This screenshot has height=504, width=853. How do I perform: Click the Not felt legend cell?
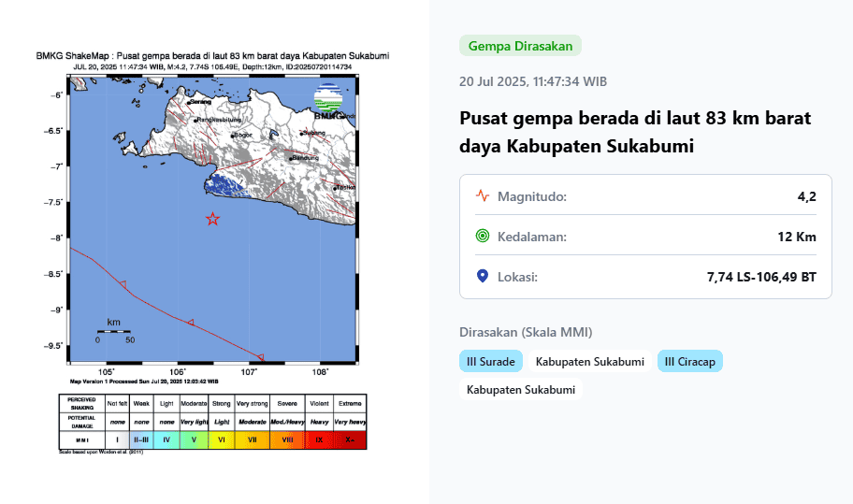coord(118,403)
